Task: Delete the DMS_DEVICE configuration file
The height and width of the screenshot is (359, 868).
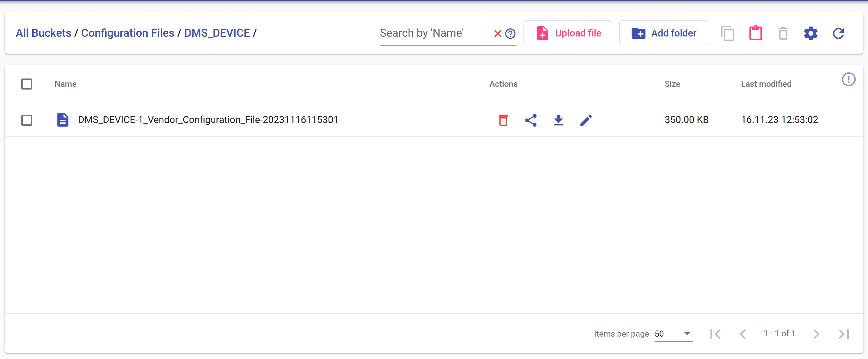Action: tap(503, 120)
